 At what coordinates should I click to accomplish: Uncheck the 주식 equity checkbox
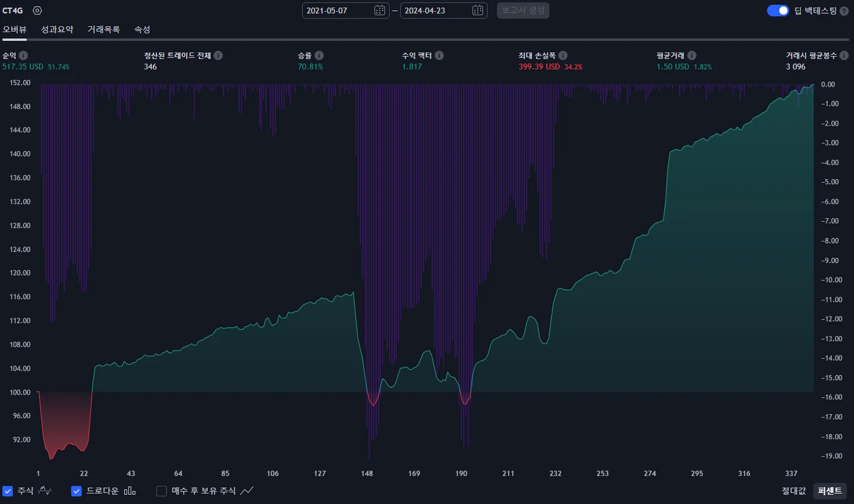pos(8,491)
